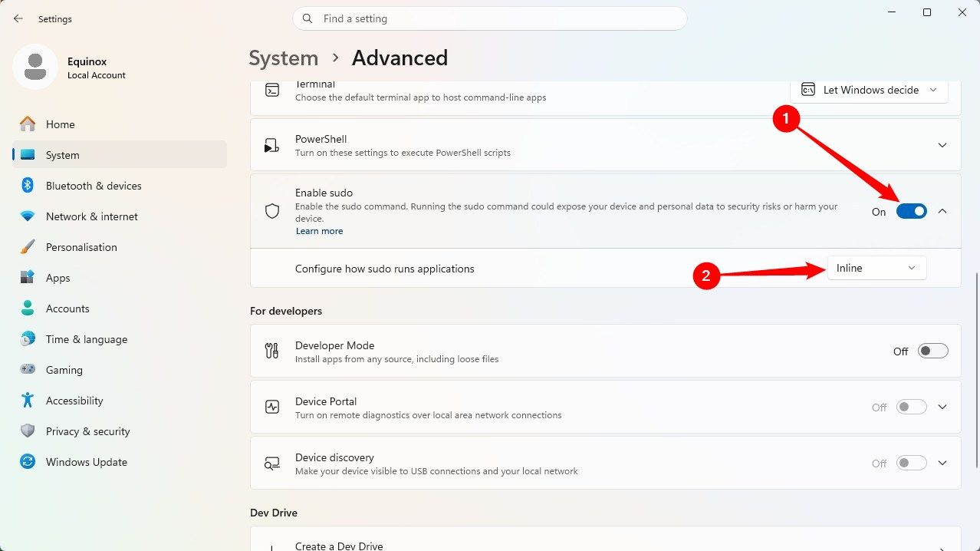
Task: Click the Personalisation paintbrush icon
Action: (28, 247)
